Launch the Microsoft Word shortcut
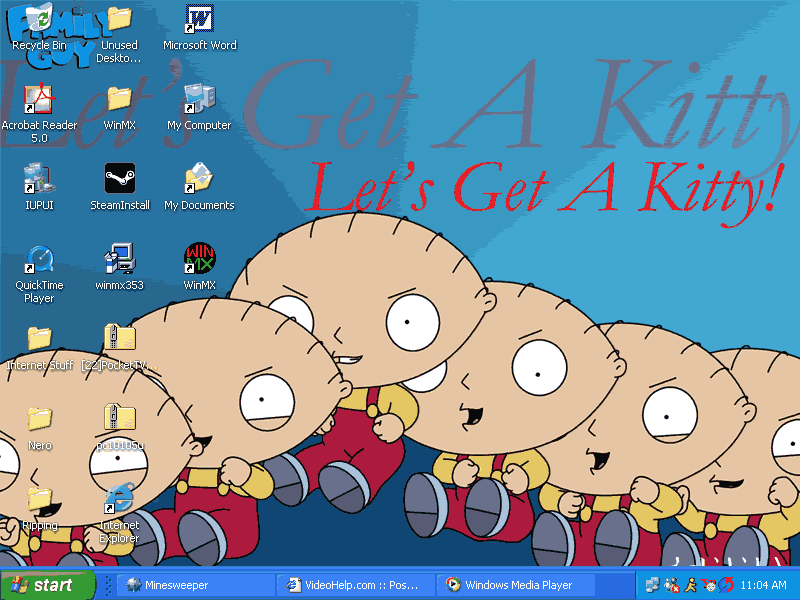 point(199,28)
